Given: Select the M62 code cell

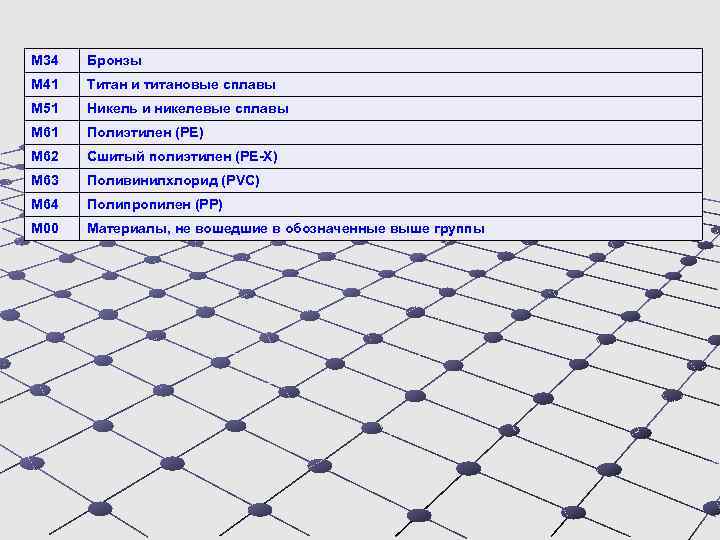Looking at the screenshot, I should pos(52,157).
